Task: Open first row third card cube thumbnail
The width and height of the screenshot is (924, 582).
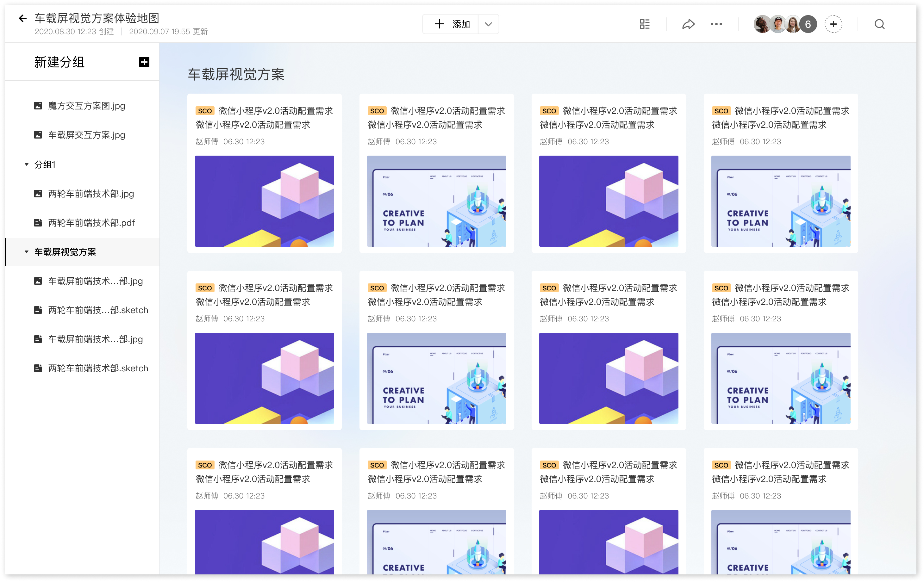Action: 609,201
